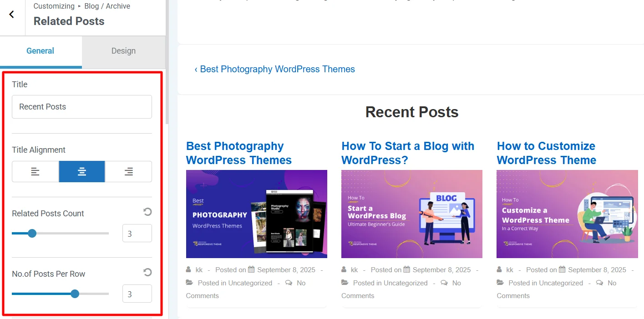
Task: Click the Related Posts Count slider handle
Action: [x=32, y=234]
